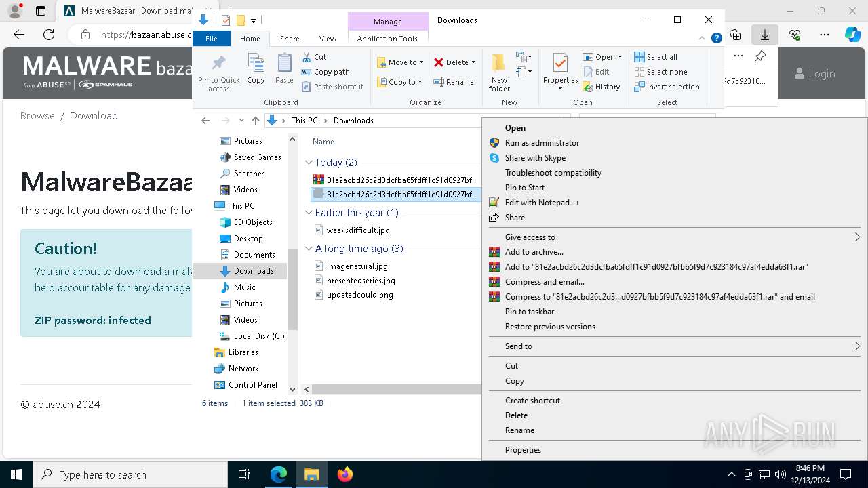Click the Name column header
The width and height of the screenshot is (868, 488).
click(323, 142)
